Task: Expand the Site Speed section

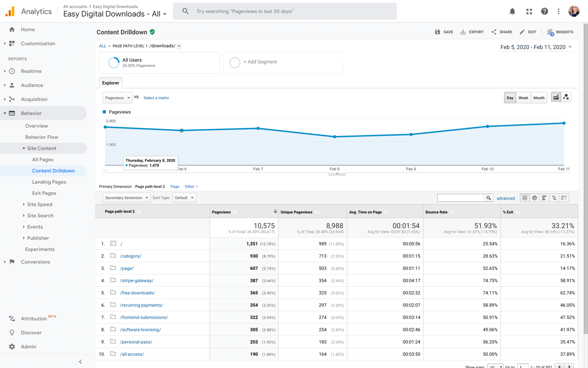Action: pos(24,204)
